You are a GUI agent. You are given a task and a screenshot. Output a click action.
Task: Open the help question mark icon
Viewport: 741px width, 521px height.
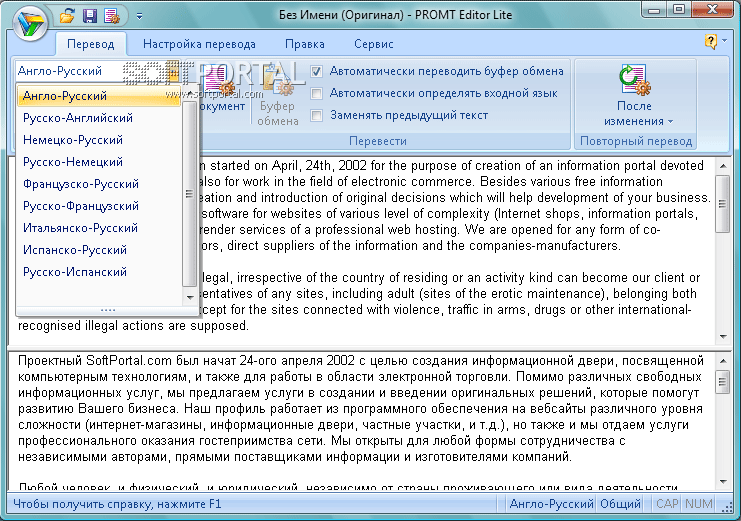pos(710,42)
